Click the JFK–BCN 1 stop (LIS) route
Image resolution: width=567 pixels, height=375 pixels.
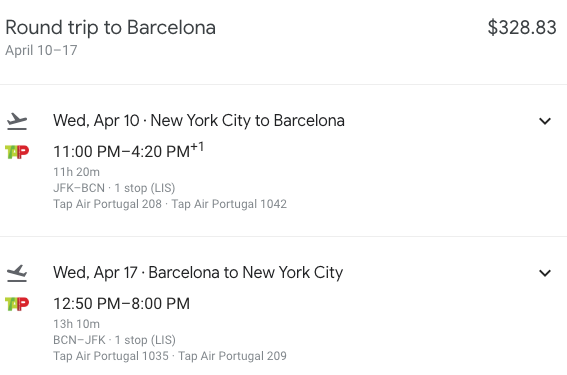(114, 188)
